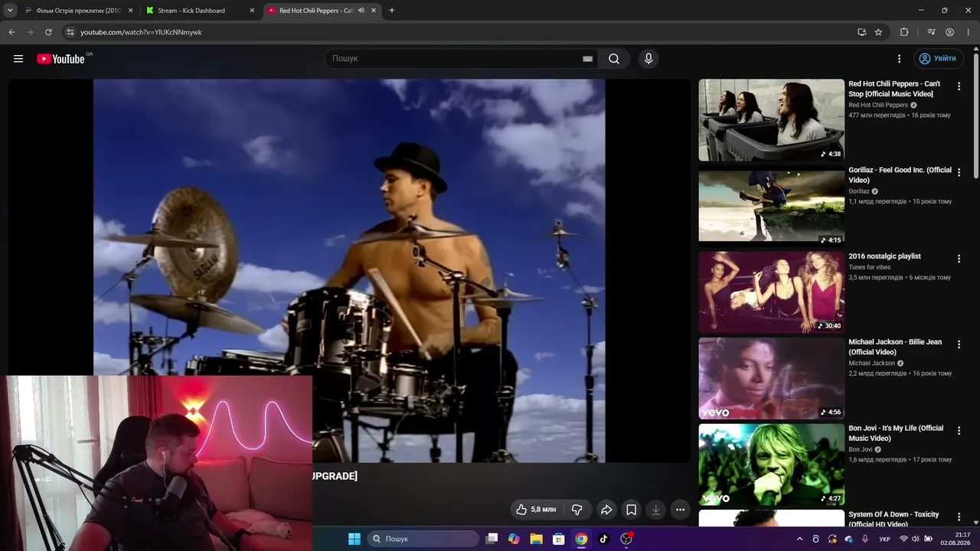
Task: Open YouTube settings three-dot menu
Action: coord(900,59)
